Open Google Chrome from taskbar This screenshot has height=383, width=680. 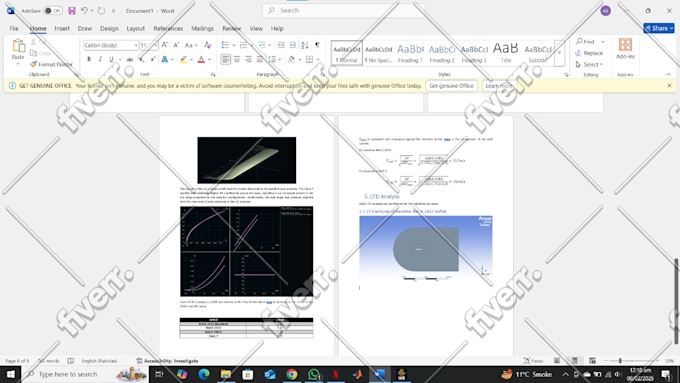click(291, 374)
